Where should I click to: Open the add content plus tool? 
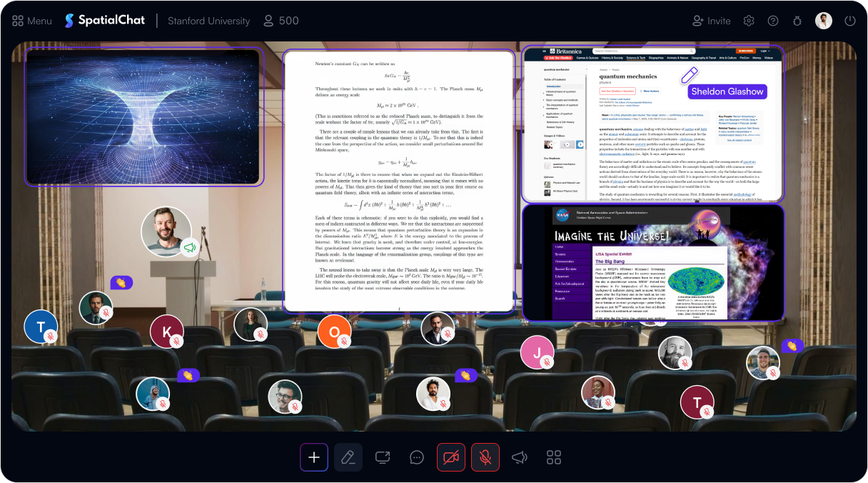pyautogui.click(x=314, y=457)
